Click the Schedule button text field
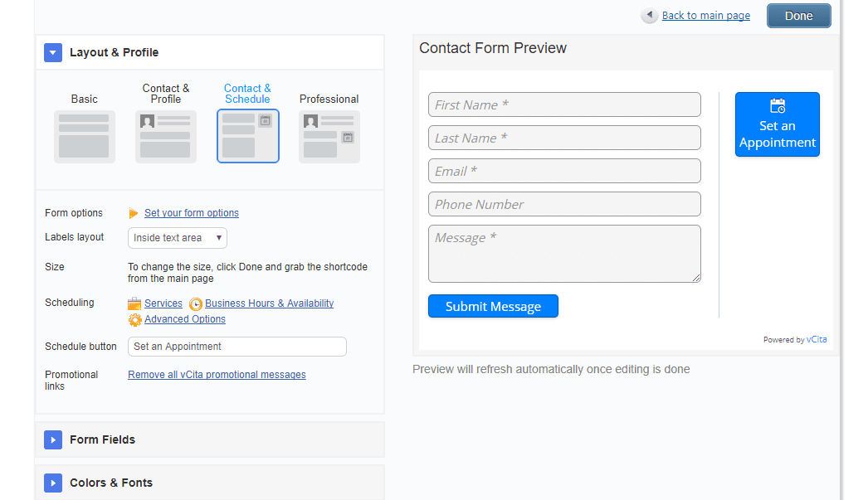Screen dimensions: 868x500 pos(237,347)
